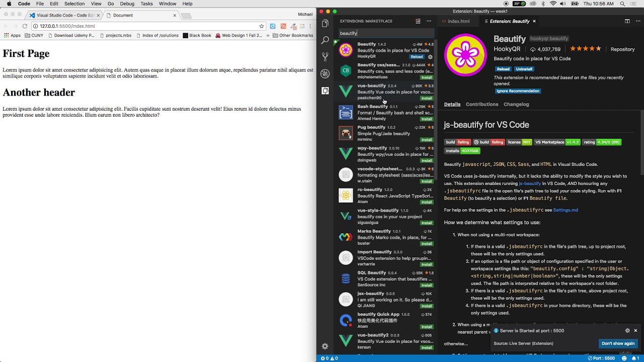Open Chrome's three-dot menu
Viewport: 644px width, 362px height.
point(310,26)
